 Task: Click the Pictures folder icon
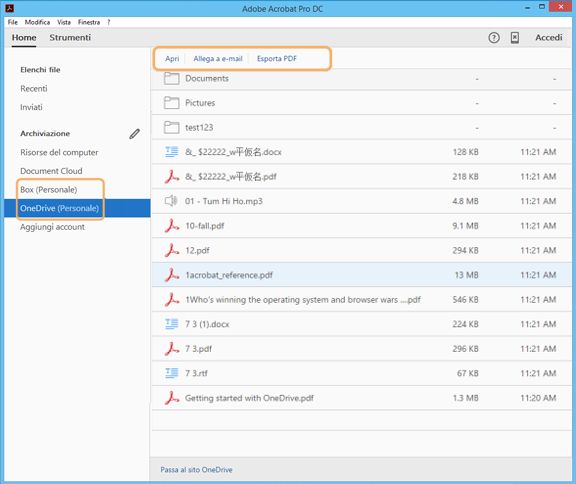point(172,103)
